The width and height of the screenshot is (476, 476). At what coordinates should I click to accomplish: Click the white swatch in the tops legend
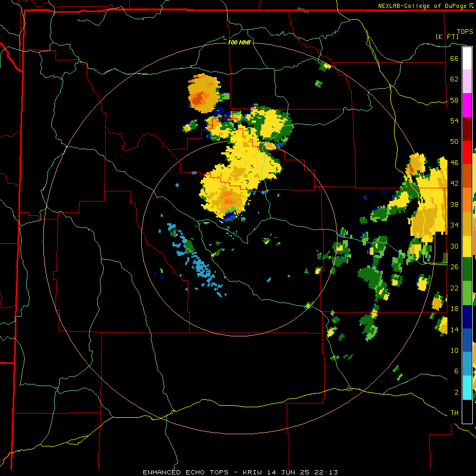point(467,58)
